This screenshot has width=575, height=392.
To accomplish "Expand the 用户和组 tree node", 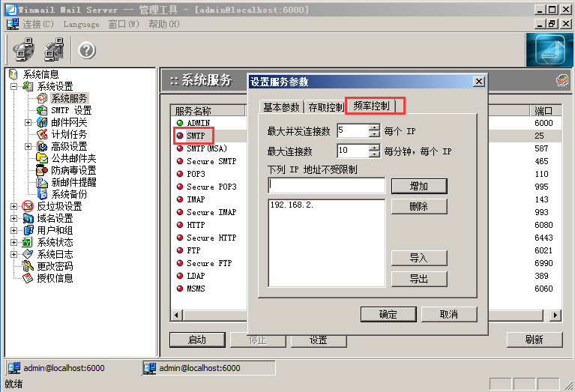I will pyautogui.click(x=14, y=230).
